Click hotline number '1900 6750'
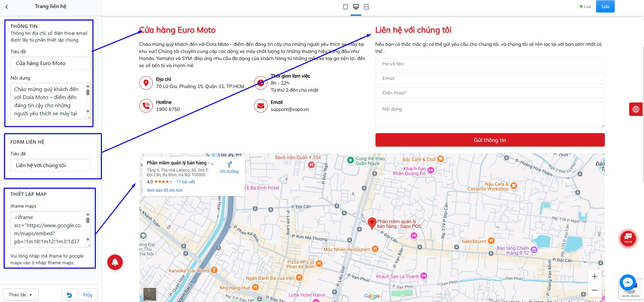This screenshot has width=644, height=302. coord(168,109)
